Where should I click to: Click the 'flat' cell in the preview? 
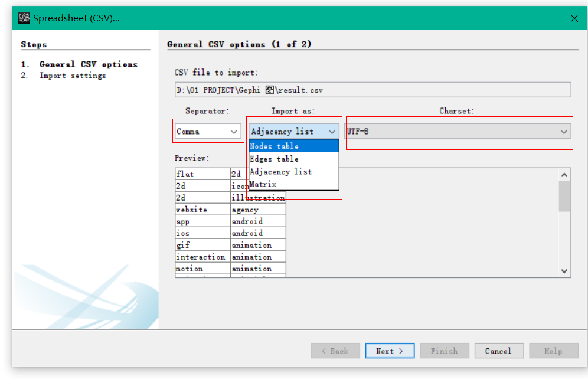click(203, 174)
